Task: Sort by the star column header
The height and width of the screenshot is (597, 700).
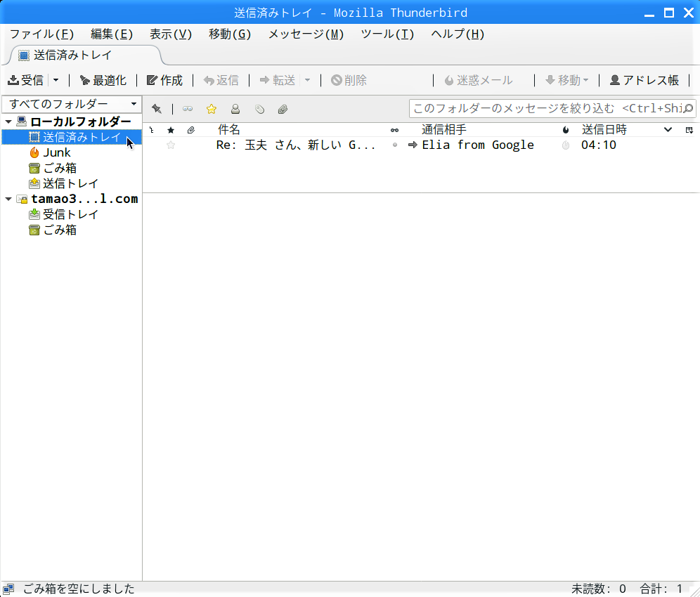Action: 171,130
